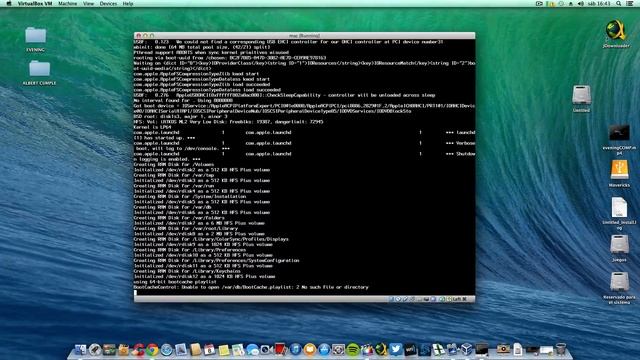Open the VirtualBox VM application menu
640x360 pixels.
(35, 3)
